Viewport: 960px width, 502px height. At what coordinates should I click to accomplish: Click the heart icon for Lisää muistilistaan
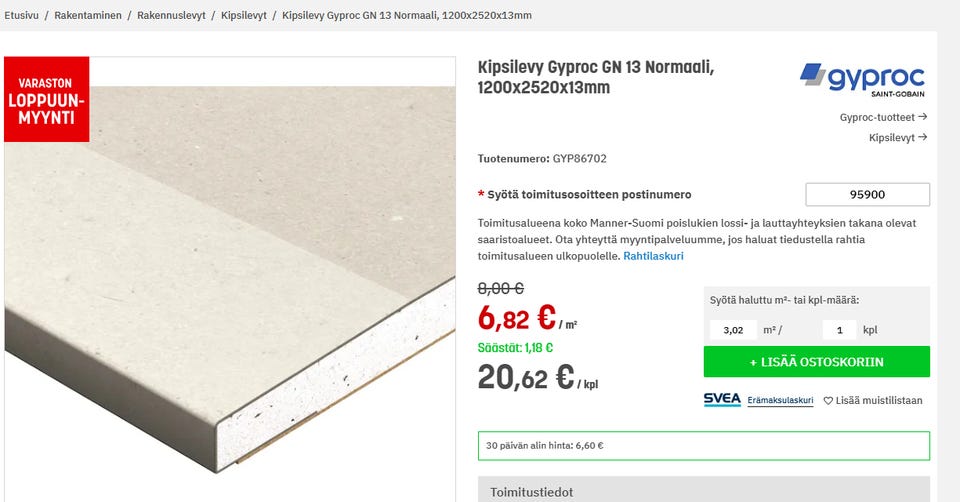[828, 401]
